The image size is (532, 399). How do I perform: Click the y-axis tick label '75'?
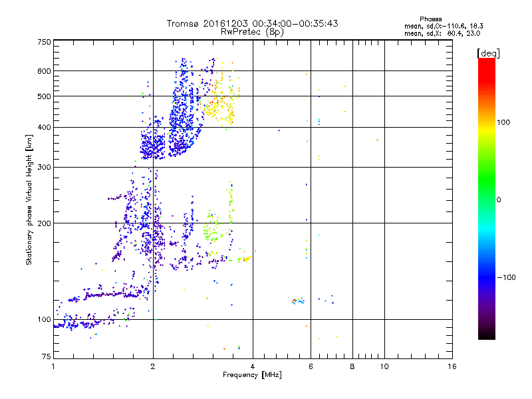[x=47, y=356]
